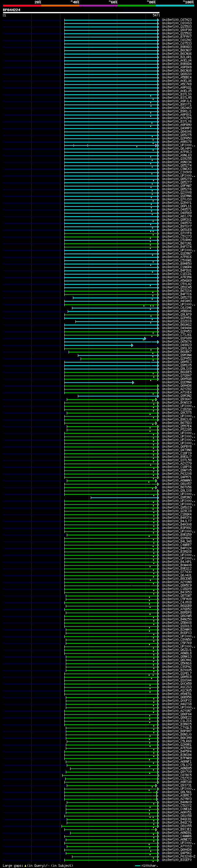Viewport: 197px width, 868px height.
Task: Select hit label UniRef100_A9PDK8
Action: [x=177, y=67]
